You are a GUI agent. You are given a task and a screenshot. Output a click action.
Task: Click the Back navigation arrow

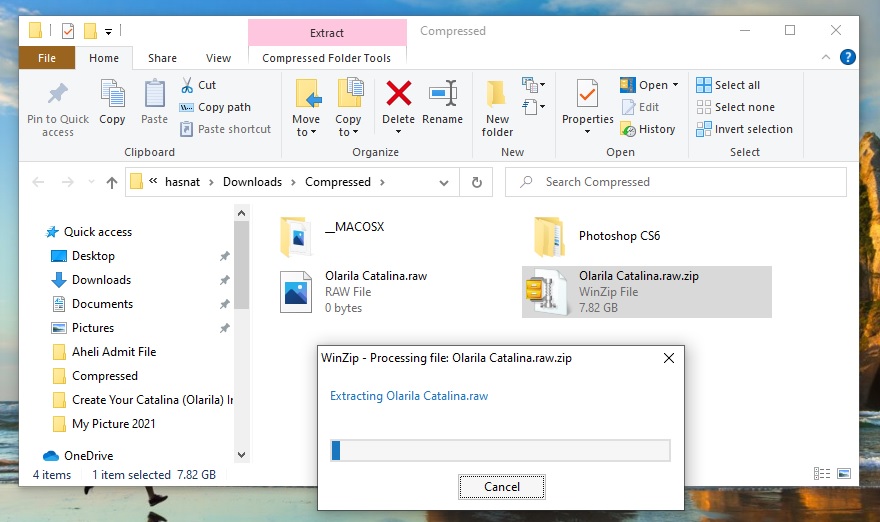38,182
